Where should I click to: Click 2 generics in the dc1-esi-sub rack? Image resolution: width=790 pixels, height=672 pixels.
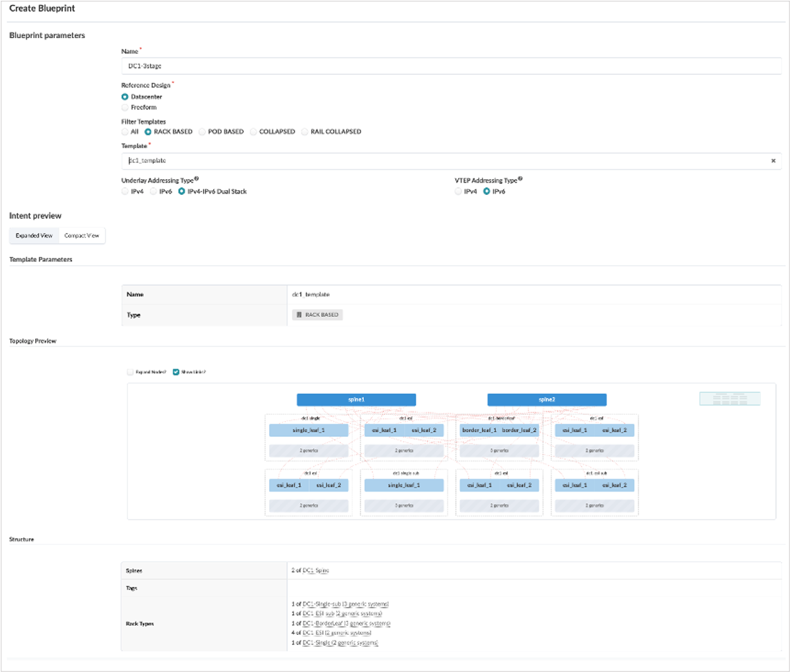(x=594, y=506)
